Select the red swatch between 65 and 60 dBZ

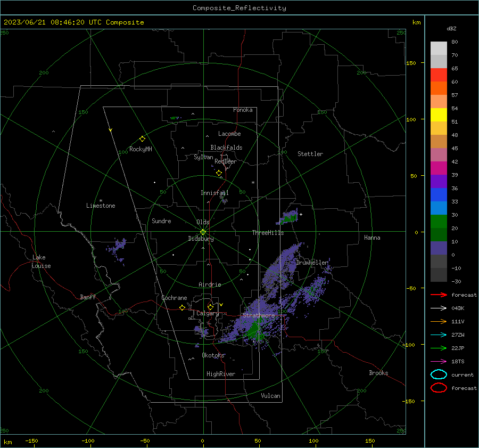pyautogui.click(x=439, y=75)
